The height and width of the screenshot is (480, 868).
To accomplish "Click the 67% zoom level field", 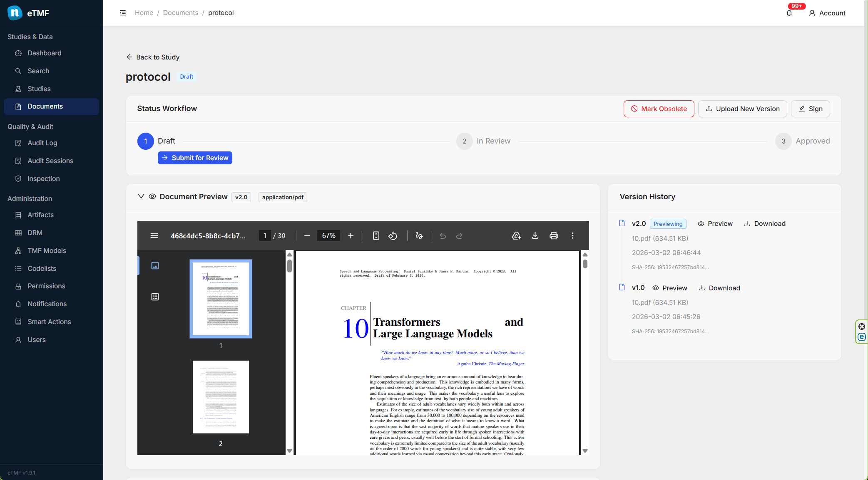I will tap(328, 236).
